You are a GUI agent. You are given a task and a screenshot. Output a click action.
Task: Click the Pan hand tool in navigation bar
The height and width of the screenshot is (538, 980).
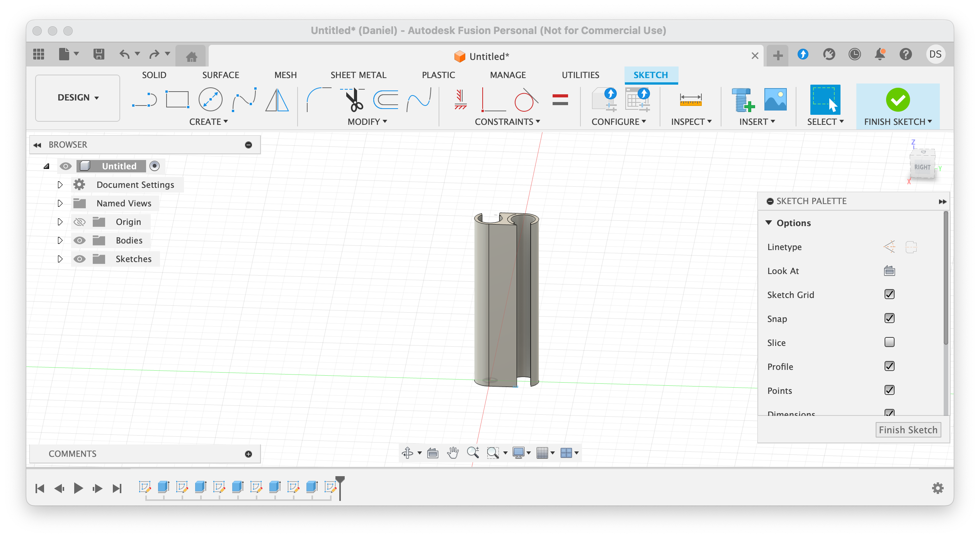(453, 453)
